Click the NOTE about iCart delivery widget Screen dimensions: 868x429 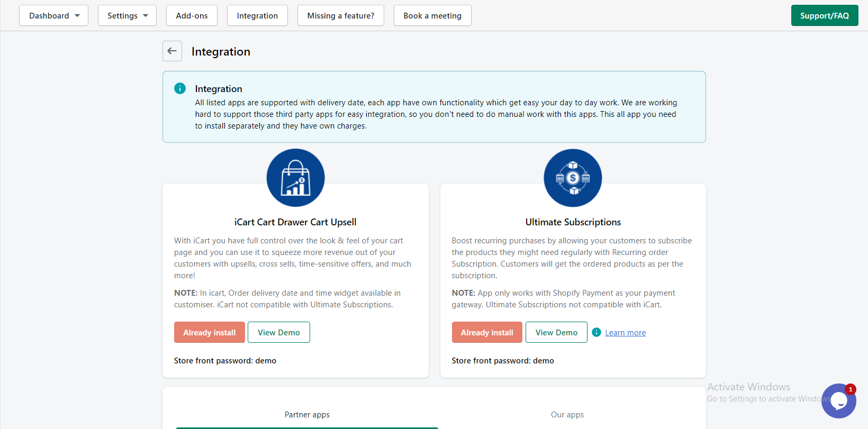(287, 299)
